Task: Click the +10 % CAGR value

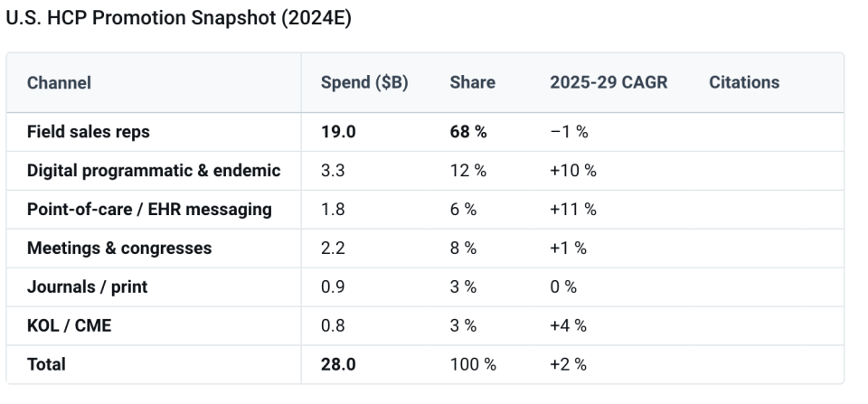Action: point(572,171)
